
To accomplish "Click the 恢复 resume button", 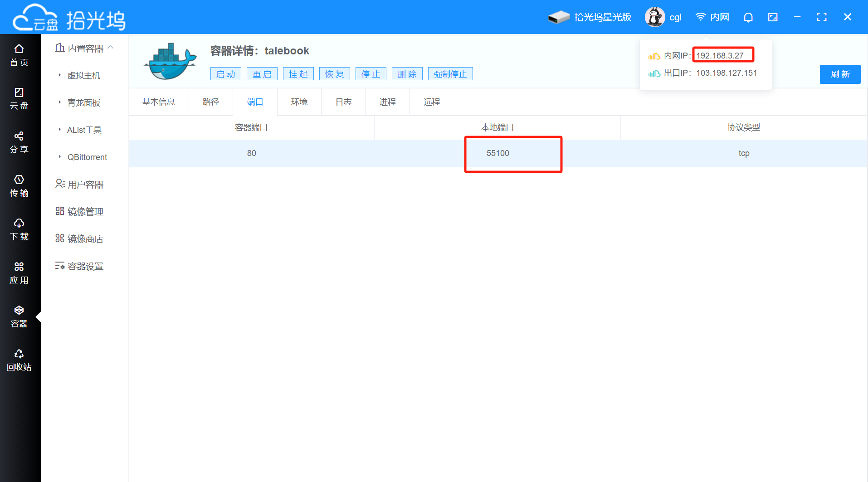I will click(x=335, y=74).
